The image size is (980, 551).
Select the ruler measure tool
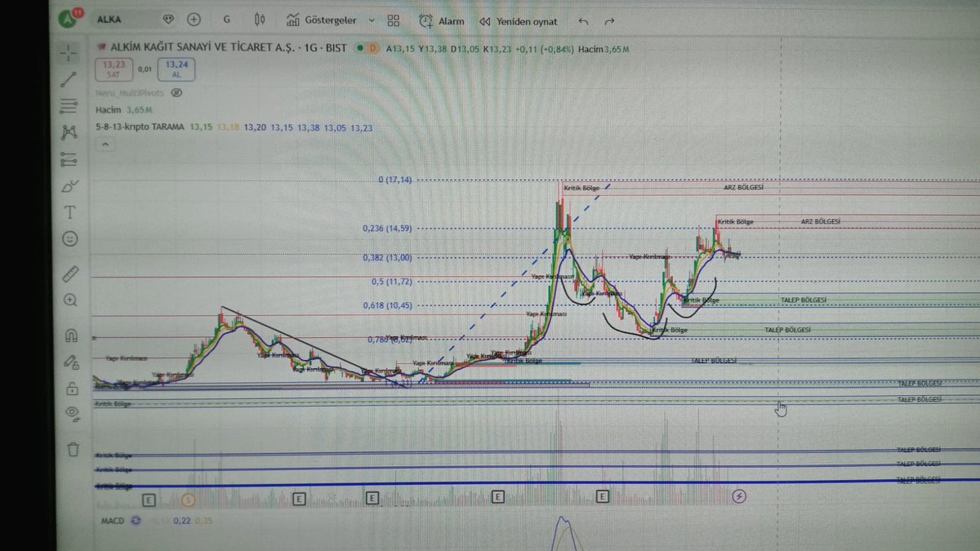tap(70, 273)
